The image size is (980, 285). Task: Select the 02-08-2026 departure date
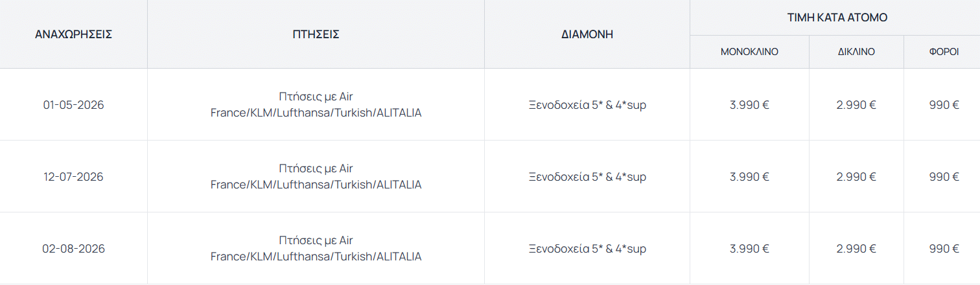tap(73, 249)
